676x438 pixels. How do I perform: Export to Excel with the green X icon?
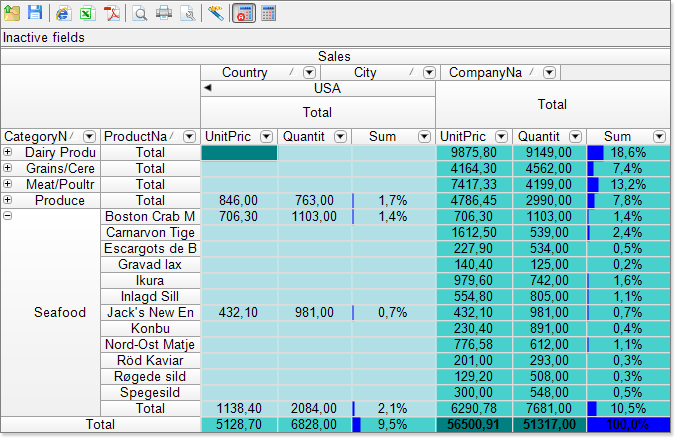pos(88,13)
